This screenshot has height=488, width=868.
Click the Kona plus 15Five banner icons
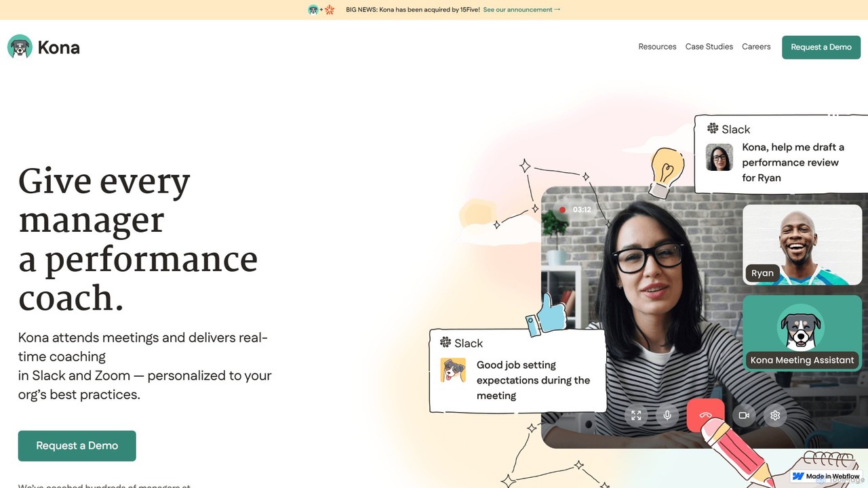[x=321, y=9]
